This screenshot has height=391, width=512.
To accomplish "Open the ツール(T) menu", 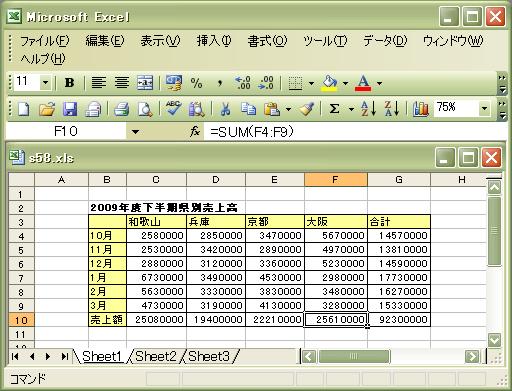I will pos(325,41).
